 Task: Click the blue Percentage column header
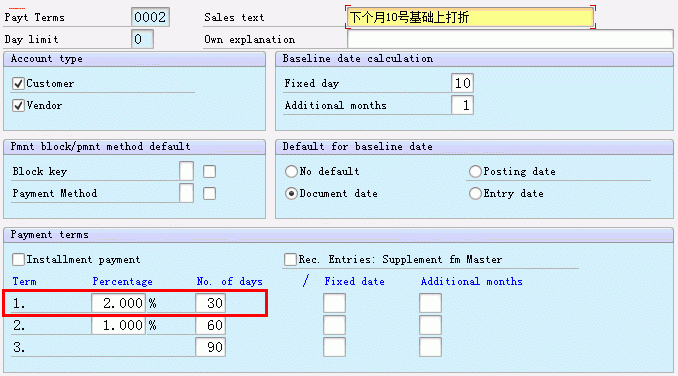tap(122, 282)
